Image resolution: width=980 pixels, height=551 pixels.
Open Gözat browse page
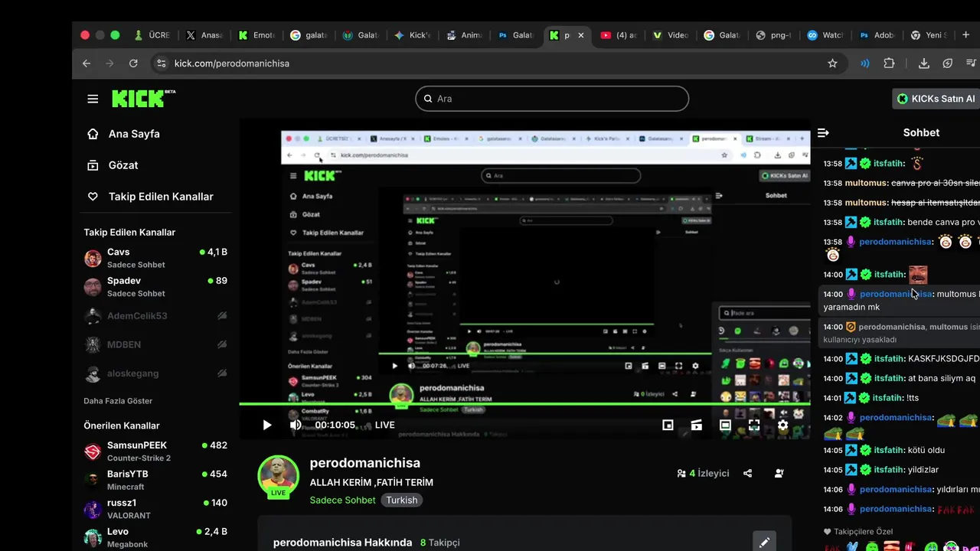pyautogui.click(x=122, y=165)
